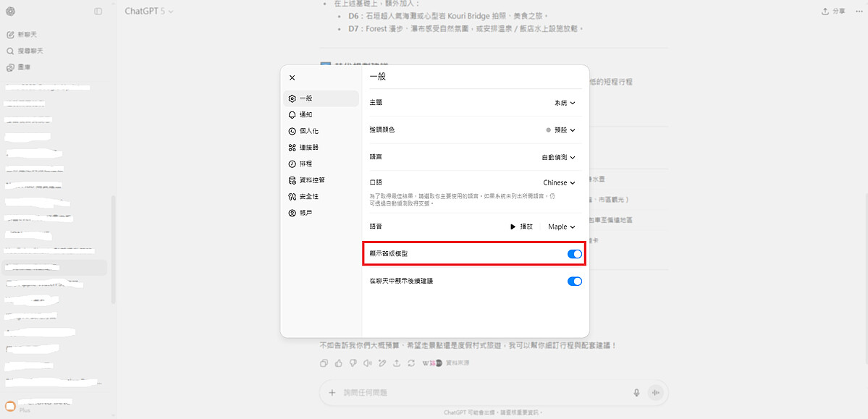Disable the 顯示舊版模型 toggle
The image size is (868, 419).
[x=574, y=253]
